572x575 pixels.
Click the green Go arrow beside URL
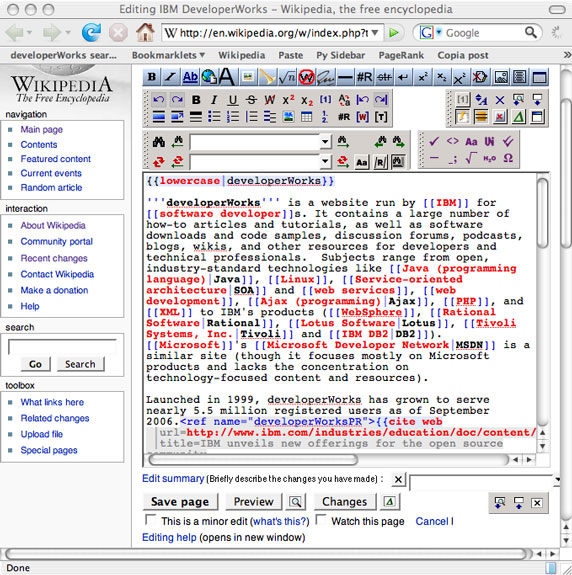(394, 33)
